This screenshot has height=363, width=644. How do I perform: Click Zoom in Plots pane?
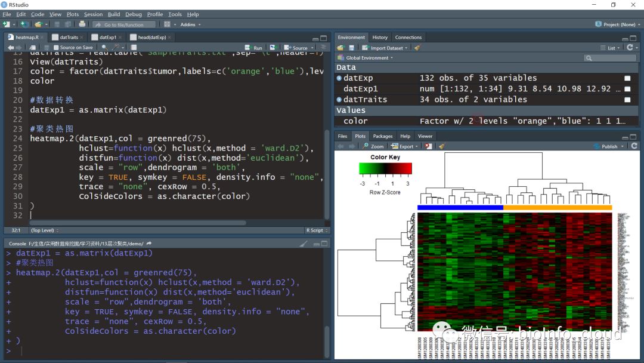[373, 146]
